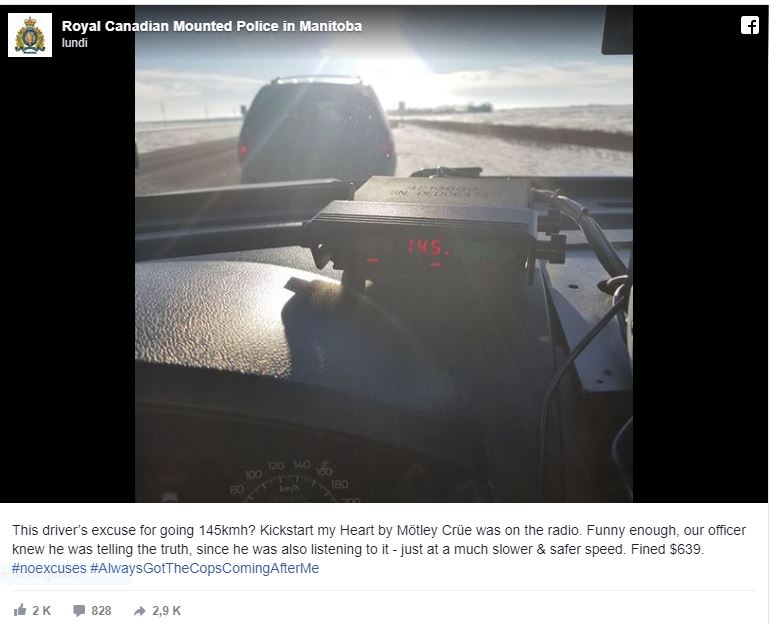775x623 pixels.
Task: Open the Facebook logo icon link
Action: tap(749, 25)
